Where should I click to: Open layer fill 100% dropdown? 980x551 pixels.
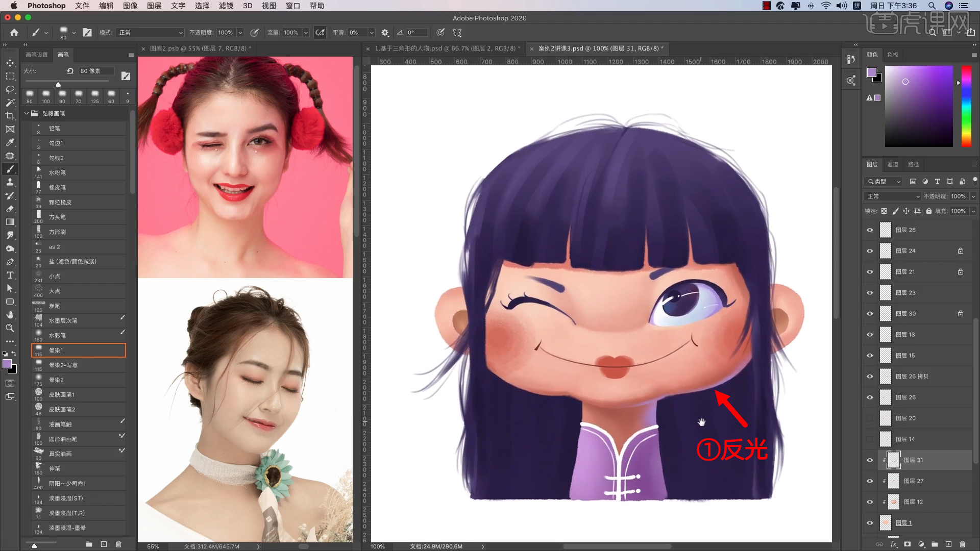coord(973,211)
